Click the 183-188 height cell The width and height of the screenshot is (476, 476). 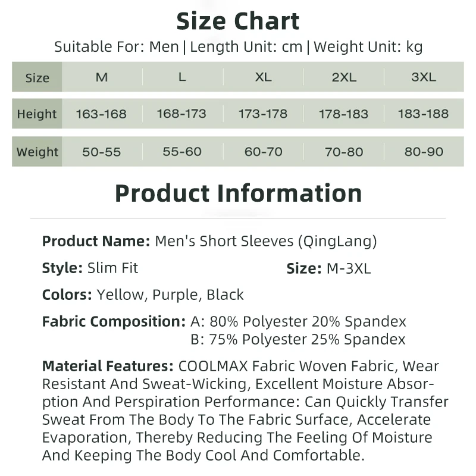pyautogui.click(x=423, y=114)
